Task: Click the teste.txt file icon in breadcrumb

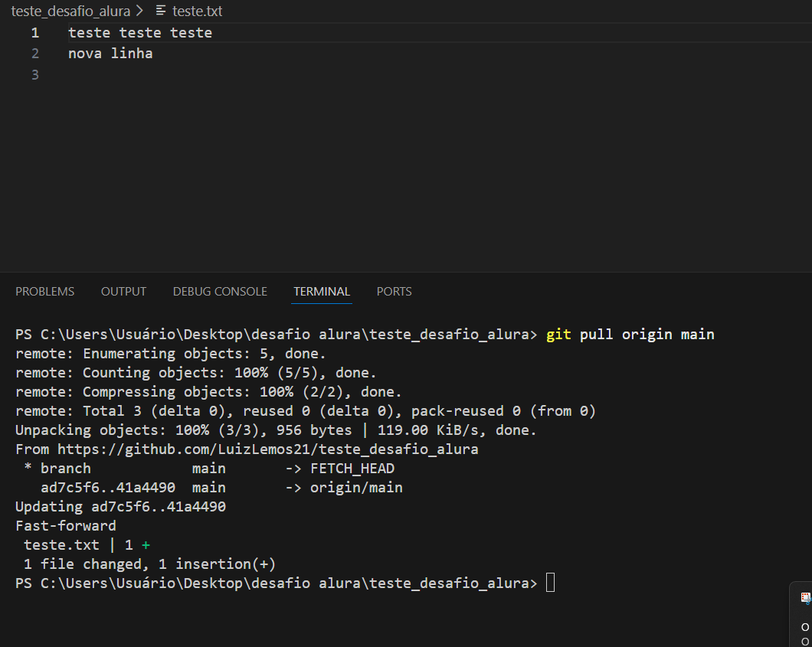Action: pyautogui.click(x=161, y=11)
